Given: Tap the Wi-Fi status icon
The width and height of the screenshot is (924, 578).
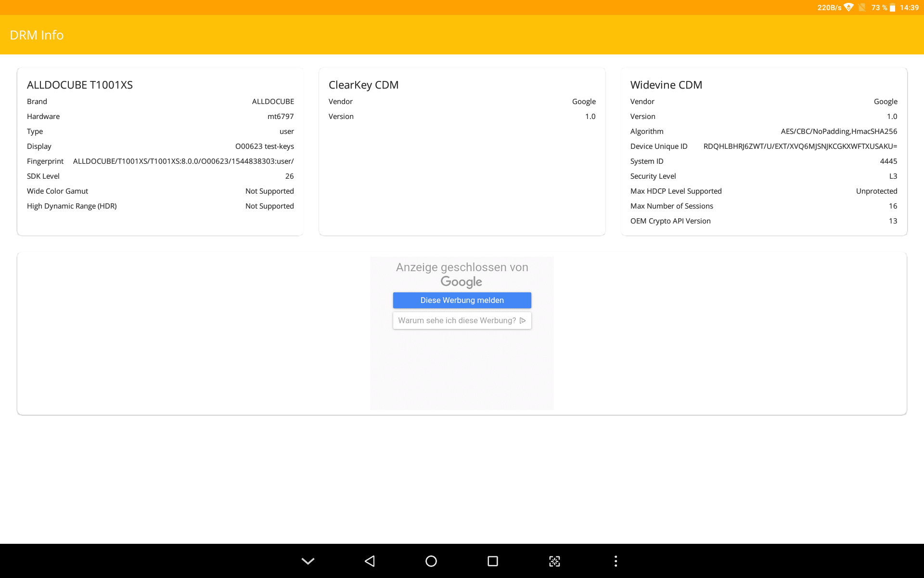Looking at the screenshot, I should (849, 7).
